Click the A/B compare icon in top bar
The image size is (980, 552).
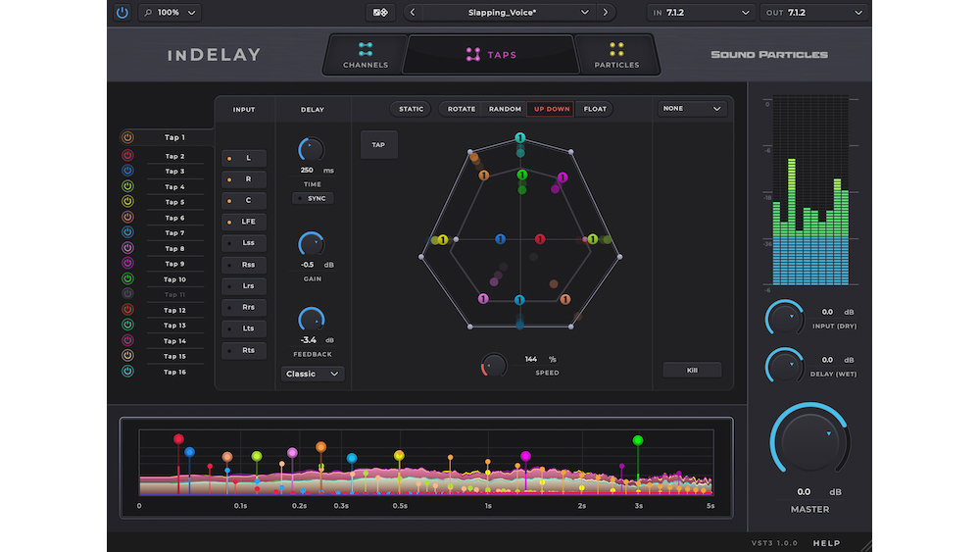380,13
